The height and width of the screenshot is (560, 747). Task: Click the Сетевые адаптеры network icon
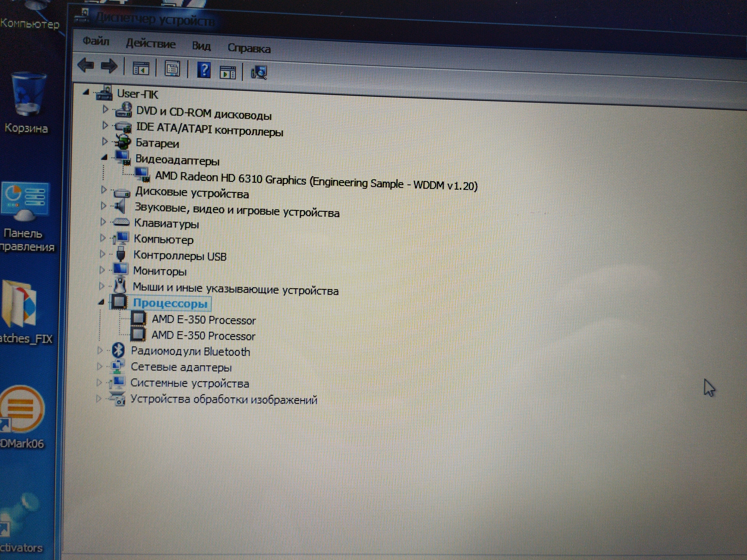click(117, 366)
